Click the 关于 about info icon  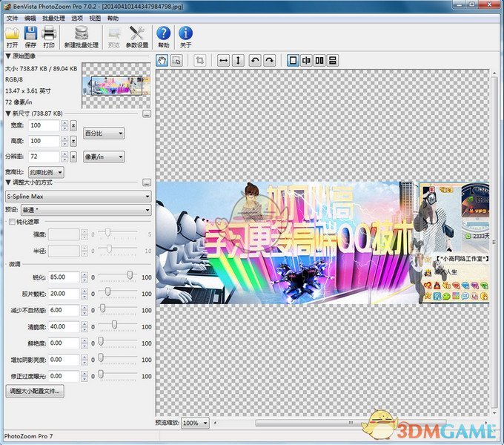point(185,36)
